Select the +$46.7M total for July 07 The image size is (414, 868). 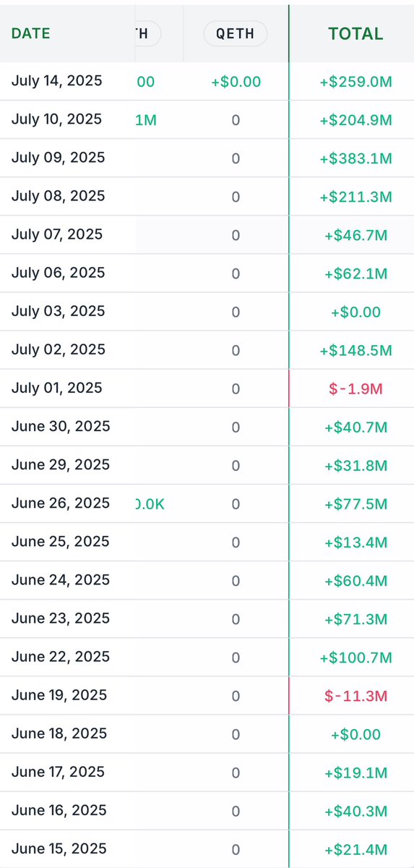tap(355, 236)
